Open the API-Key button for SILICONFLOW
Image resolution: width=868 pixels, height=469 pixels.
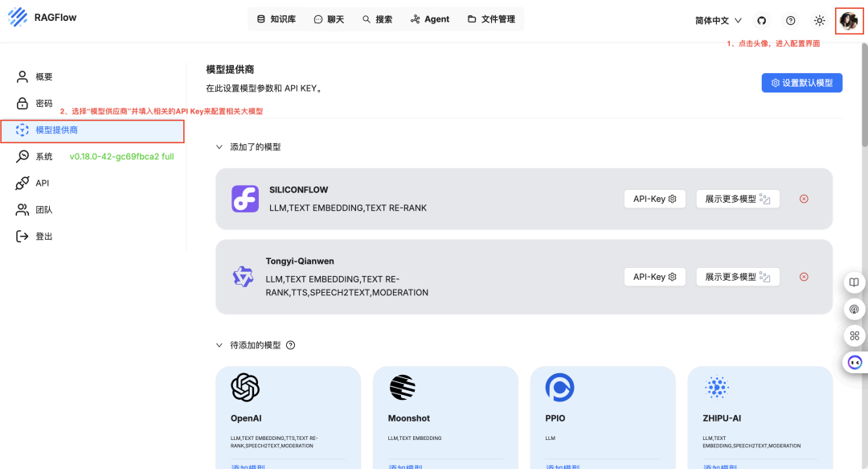[655, 199]
